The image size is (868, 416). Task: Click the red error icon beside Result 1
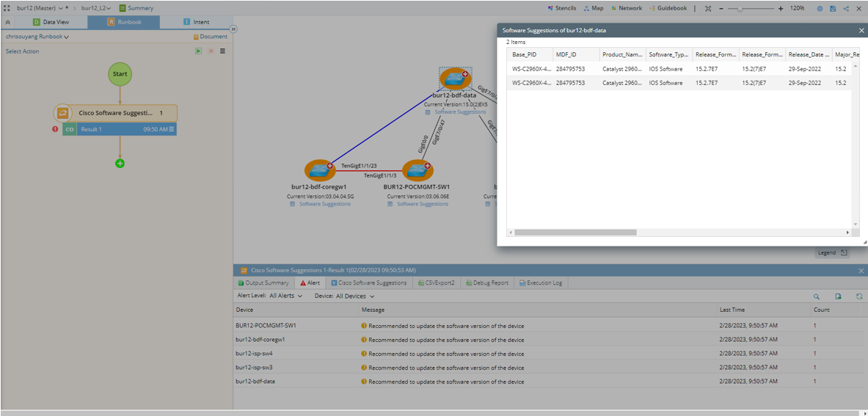pos(55,129)
